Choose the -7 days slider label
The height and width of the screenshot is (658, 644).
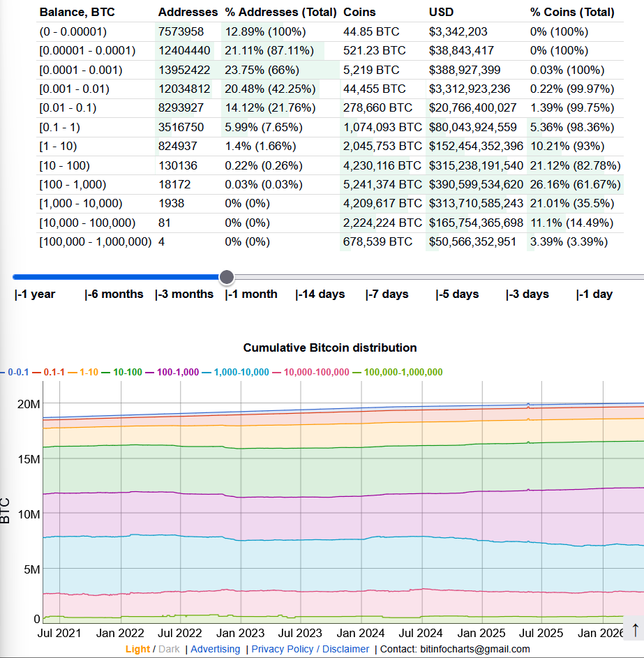pos(387,294)
